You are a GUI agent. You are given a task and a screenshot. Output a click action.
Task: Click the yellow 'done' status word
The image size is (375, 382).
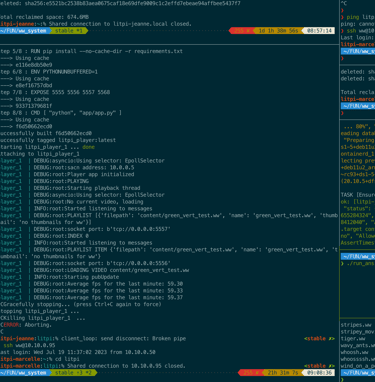(x=88, y=147)
